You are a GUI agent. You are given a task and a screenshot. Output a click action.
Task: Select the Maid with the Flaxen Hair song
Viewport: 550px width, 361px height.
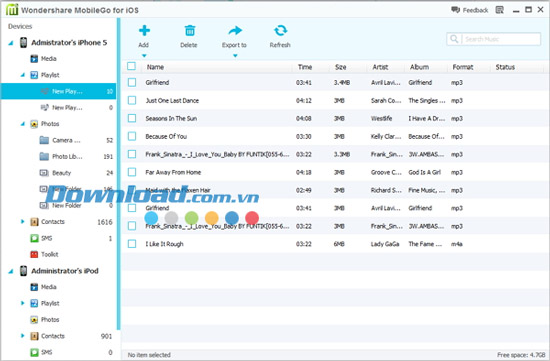pos(178,190)
